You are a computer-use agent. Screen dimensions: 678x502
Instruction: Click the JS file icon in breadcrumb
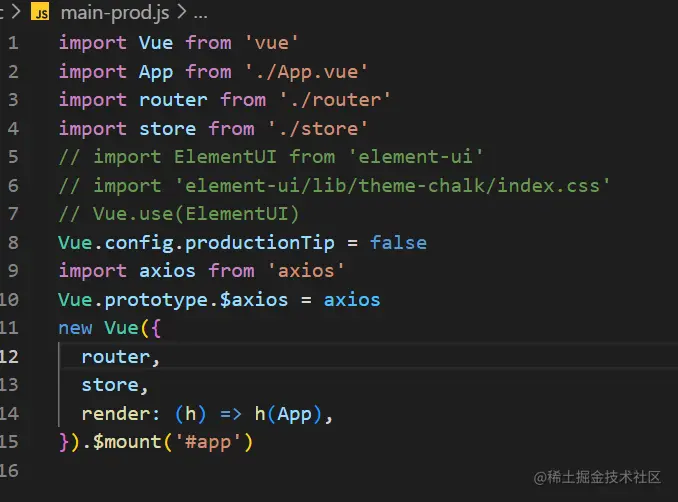coord(40,13)
